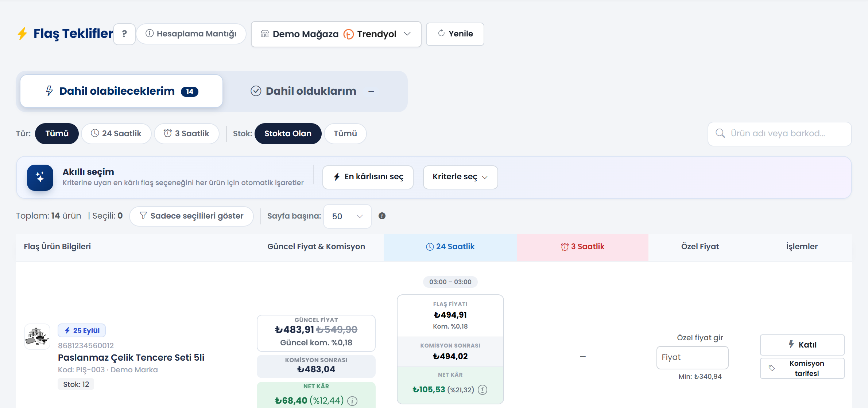Click the Özel Fiyat column header

[700, 247]
